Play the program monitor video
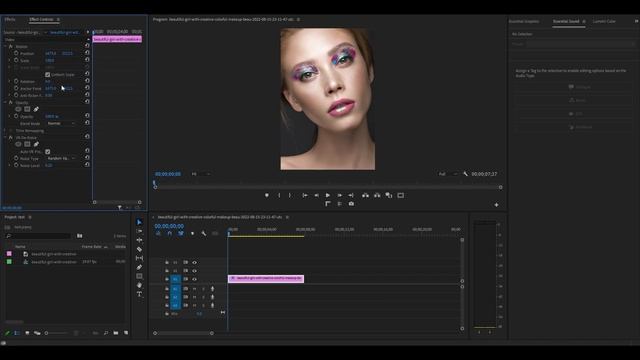This screenshot has width=640, height=360. pyautogui.click(x=328, y=196)
